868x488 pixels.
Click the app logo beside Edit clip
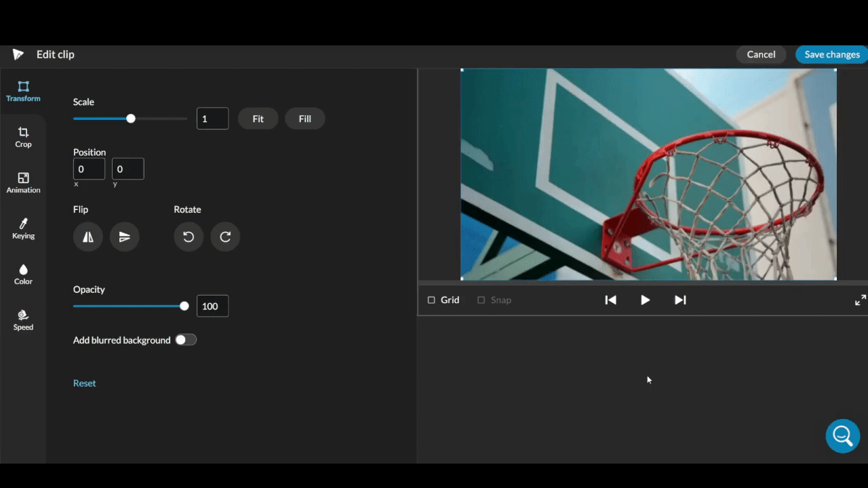tap(18, 54)
